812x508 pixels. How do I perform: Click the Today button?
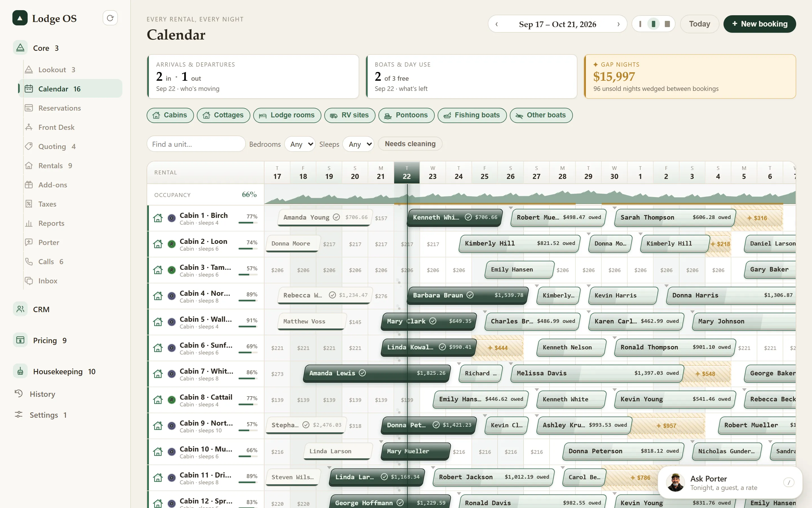pyautogui.click(x=699, y=24)
